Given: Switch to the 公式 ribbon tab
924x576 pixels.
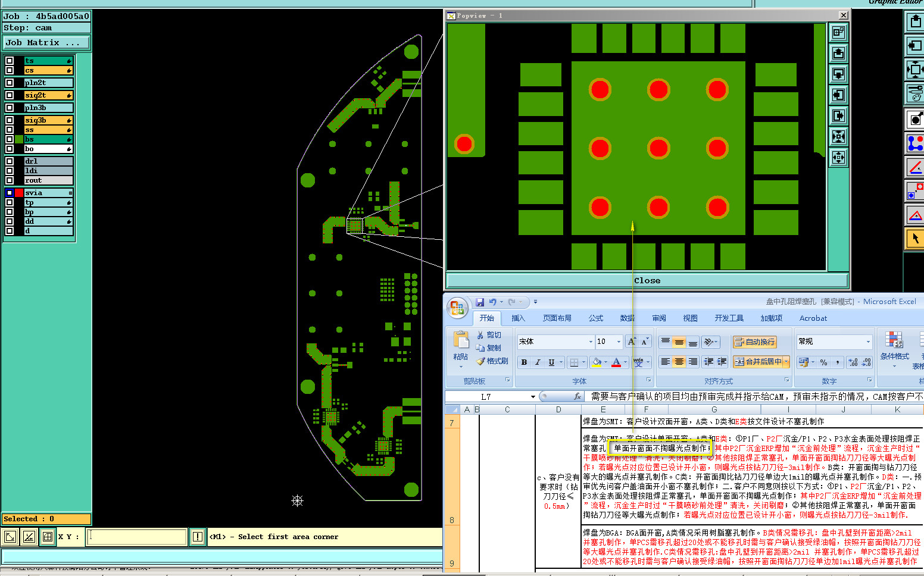Looking at the screenshot, I should [595, 318].
